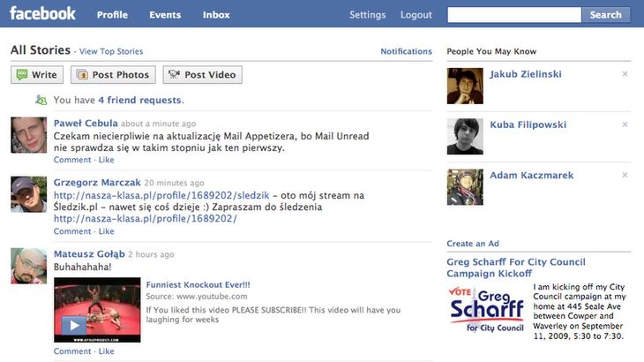Go to Events in top bar
This screenshot has height=362, width=644.
pyautogui.click(x=165, y=15)
